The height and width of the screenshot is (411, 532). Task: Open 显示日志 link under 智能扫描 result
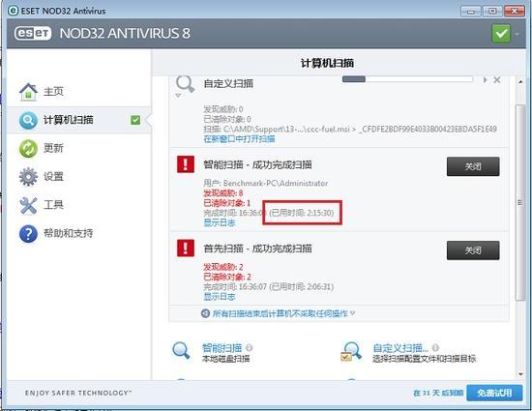[220, 222]
